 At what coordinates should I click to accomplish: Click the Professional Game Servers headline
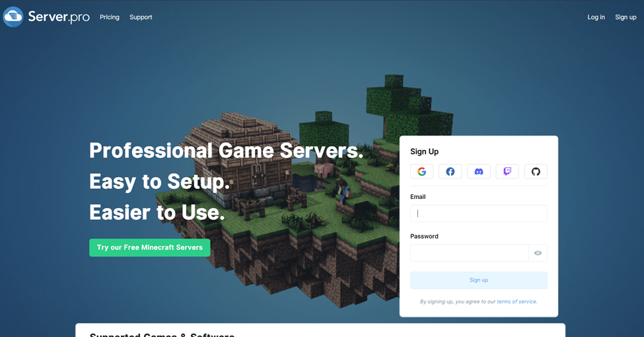226,151
